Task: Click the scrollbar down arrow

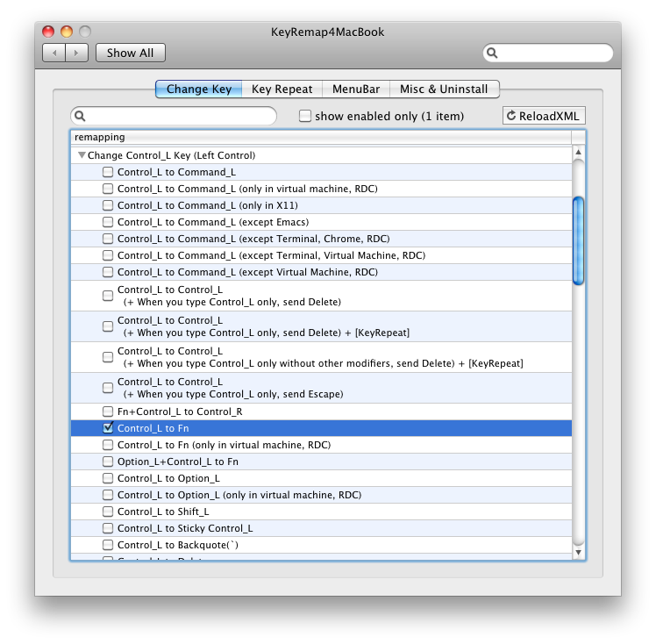Action: point(578,552)
